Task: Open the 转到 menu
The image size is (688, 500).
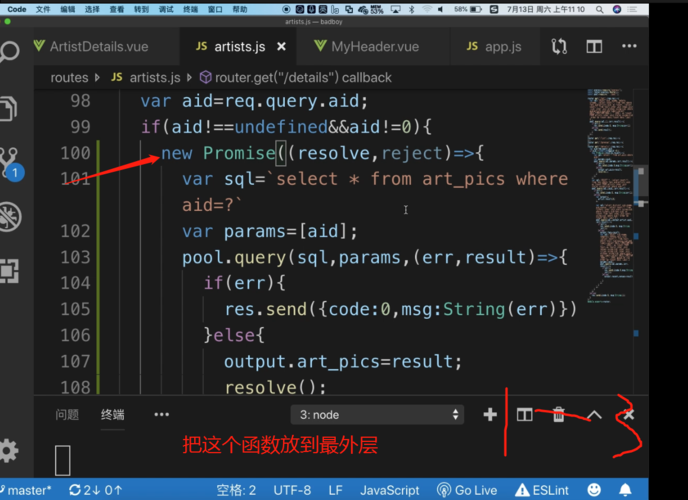Action: pos(141,9)
